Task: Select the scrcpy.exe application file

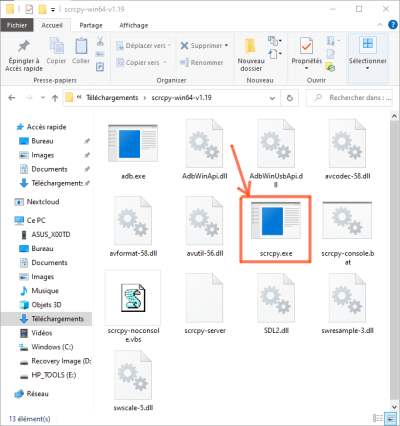Action: (276, 229)
